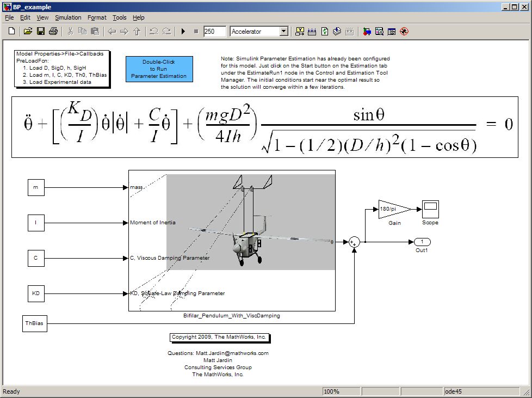532x398 pixels.
Task: Open the Tools menu
Action: coord(119,17)
